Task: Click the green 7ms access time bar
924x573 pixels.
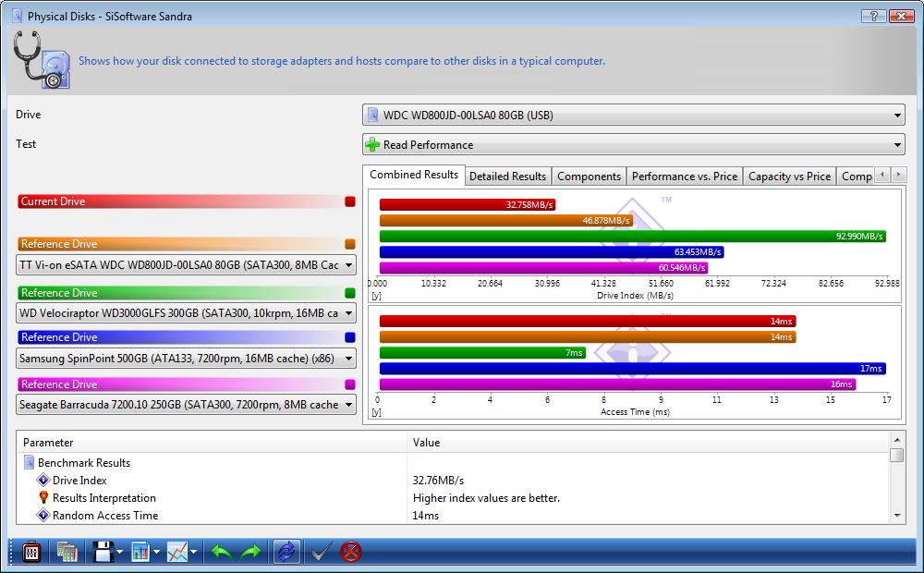Action: pos(482,352)
